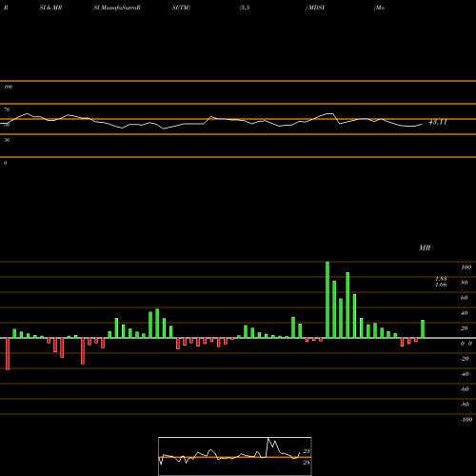Click the MR value 1.66
The height and width of the screenshot is (476, 476).
(x=441, y=285)
